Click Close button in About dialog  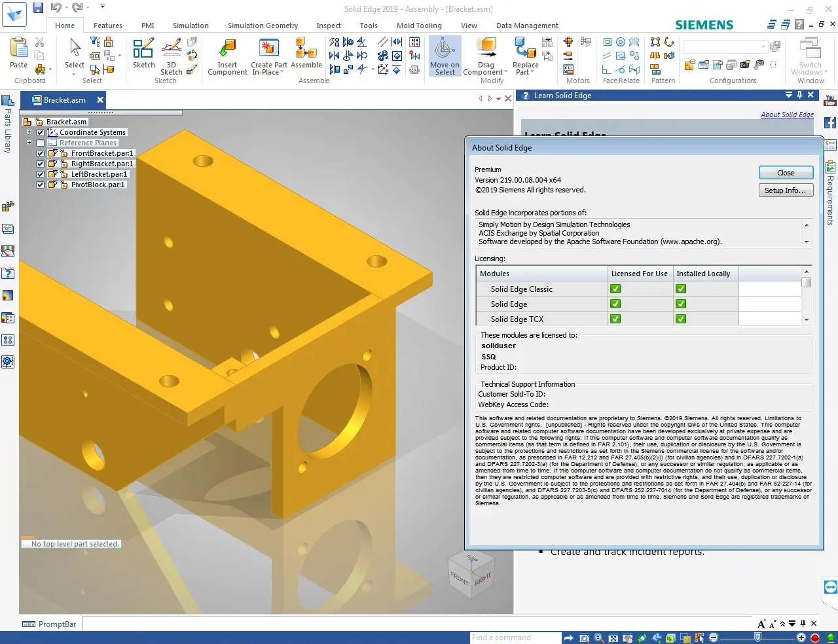tap(786, 173)
